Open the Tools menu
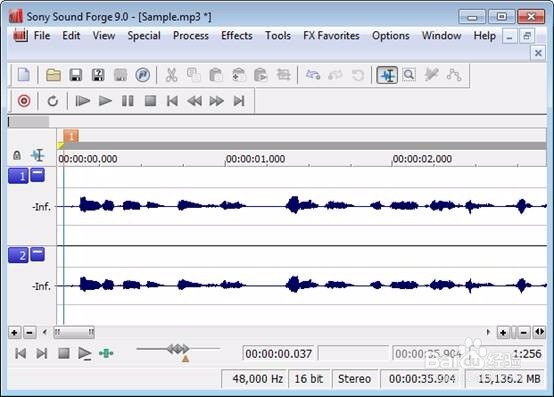 click(x=278, y=36)
